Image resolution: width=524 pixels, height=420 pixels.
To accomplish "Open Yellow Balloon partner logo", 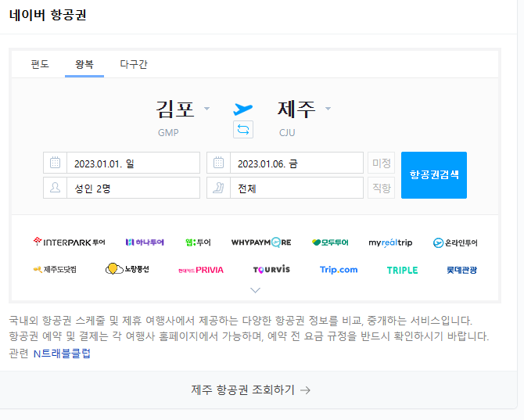I will [127, 269].
